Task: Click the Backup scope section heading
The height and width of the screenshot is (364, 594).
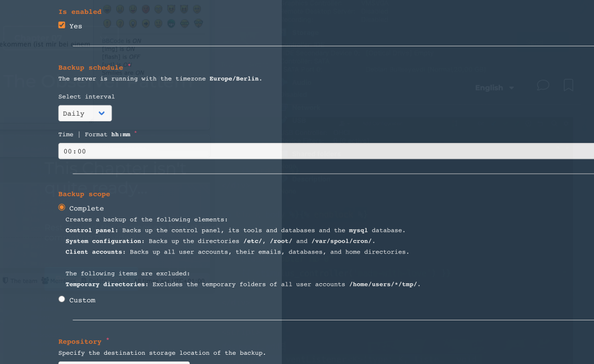Action: [x=84, y=194]
